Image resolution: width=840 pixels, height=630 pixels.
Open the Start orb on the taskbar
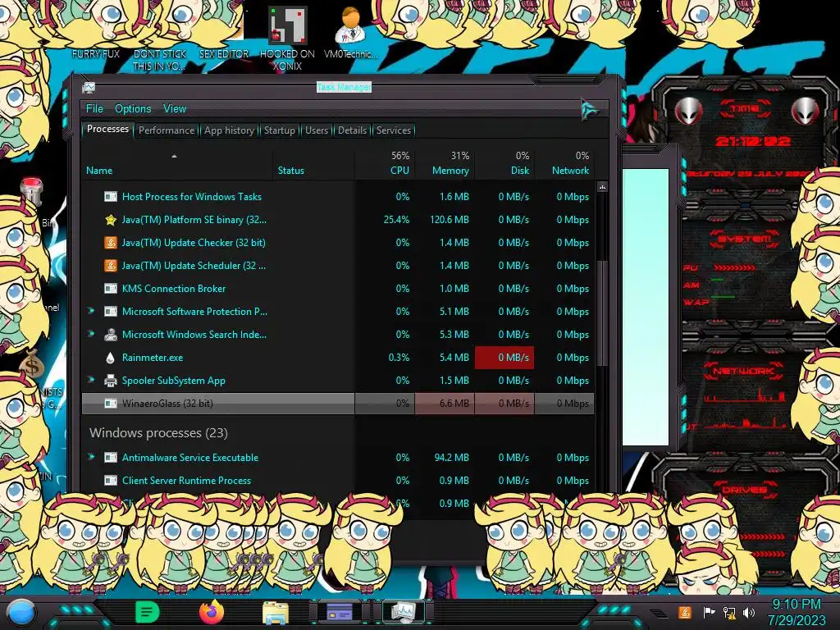(21, 614)
